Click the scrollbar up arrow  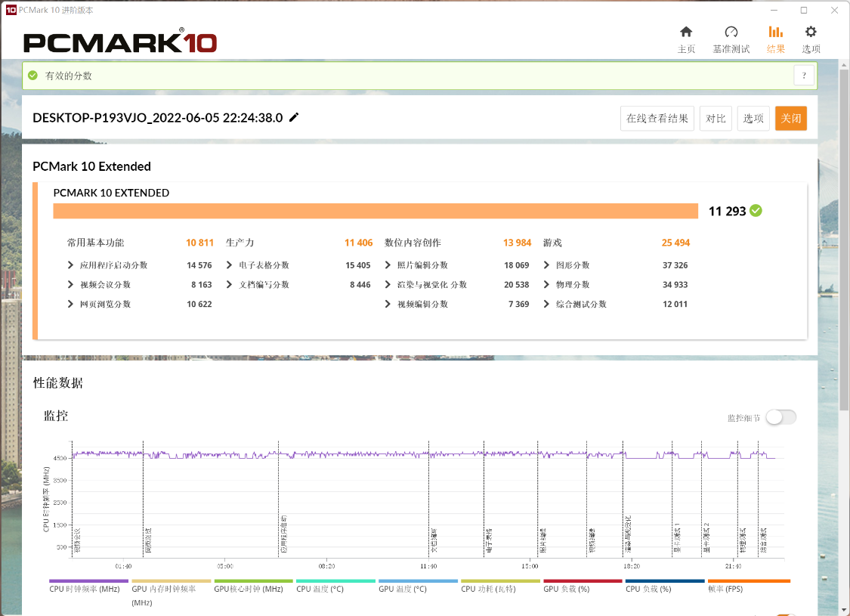[843, 65]
